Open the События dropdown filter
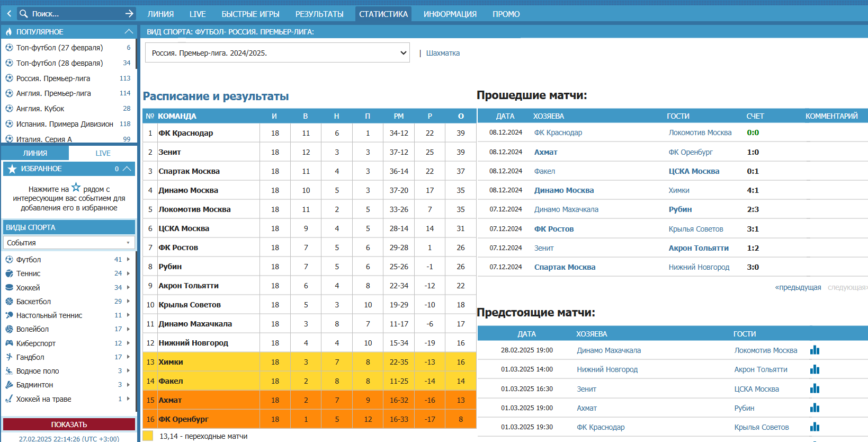Image resolution: width=868 pixels, height=442 pixels. click(x=69, y=243)
